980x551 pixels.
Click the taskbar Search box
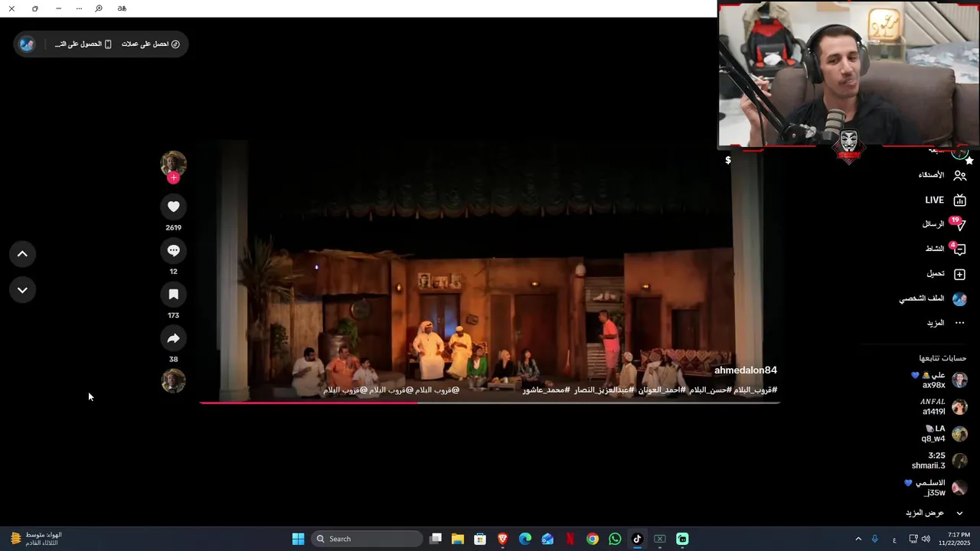(x=367, y=539)
